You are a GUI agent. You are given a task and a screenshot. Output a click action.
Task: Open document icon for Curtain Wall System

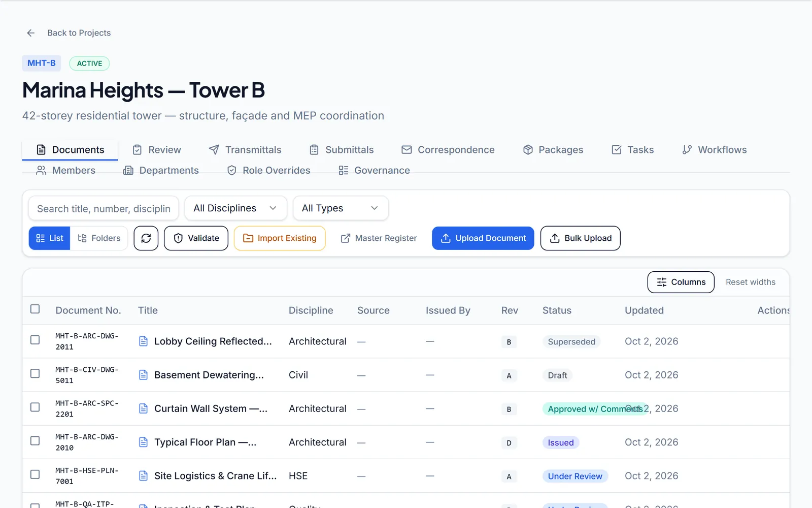point(144,408)
